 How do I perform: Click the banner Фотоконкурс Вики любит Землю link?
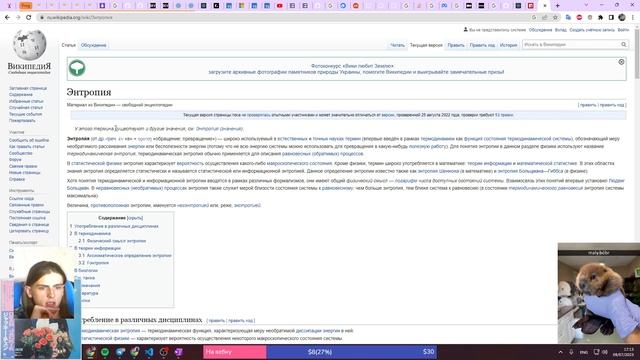tap(352, 66)
